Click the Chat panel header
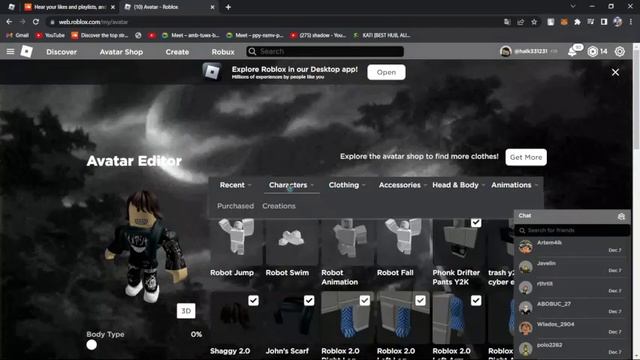 pyautogui.click(x=571, y=216)
